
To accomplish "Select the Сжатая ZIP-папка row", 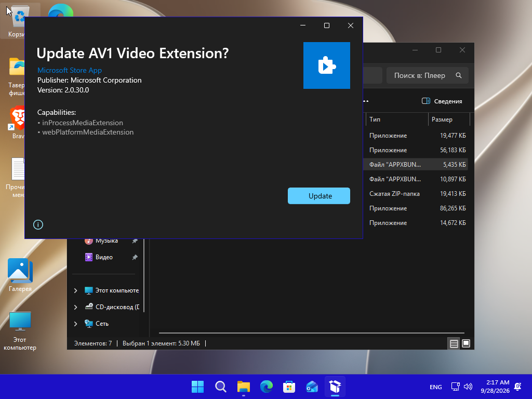I will 416,194.
